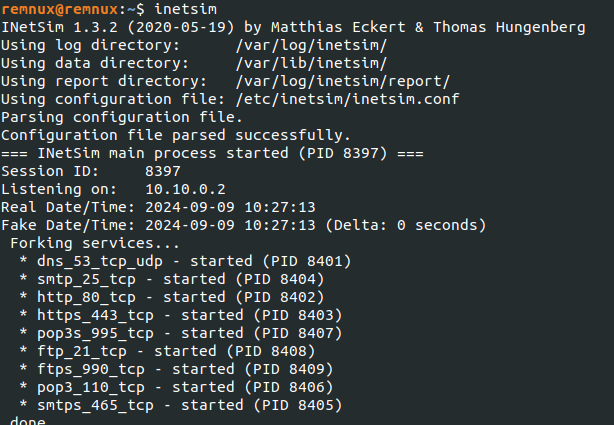Click the listening IP address 10.10.0.2

[x=185, y=189]
